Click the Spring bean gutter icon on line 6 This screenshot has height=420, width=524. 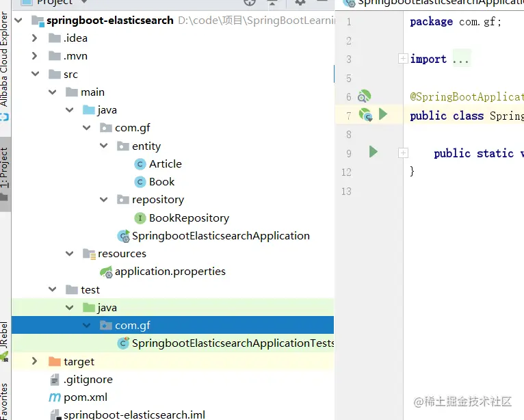click(x=364, y=96)
